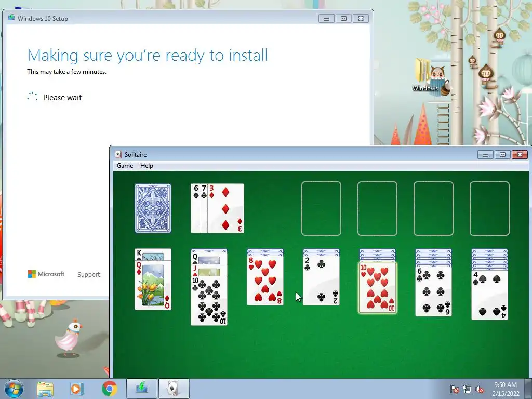Image resolution: width=532 pixels, height=399 pixels.
Task: Select the 4 of spades card
Action: tap(489, 295)
